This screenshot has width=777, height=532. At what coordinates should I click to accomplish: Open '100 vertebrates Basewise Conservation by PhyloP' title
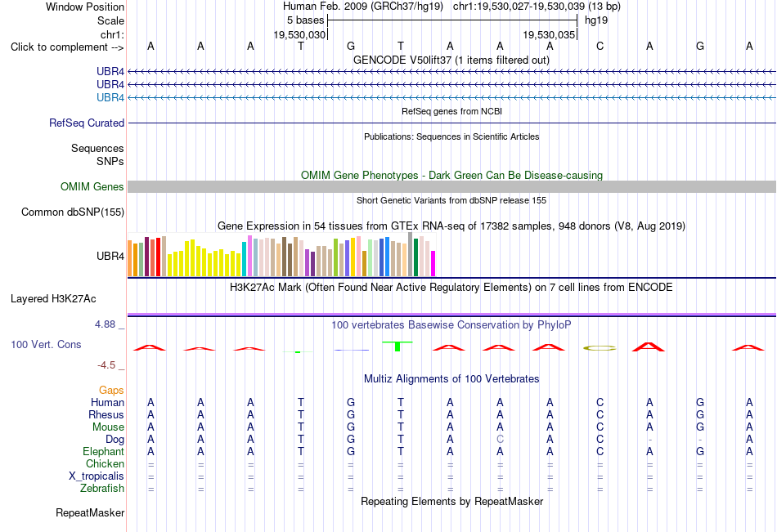click(x=451, y=325)
